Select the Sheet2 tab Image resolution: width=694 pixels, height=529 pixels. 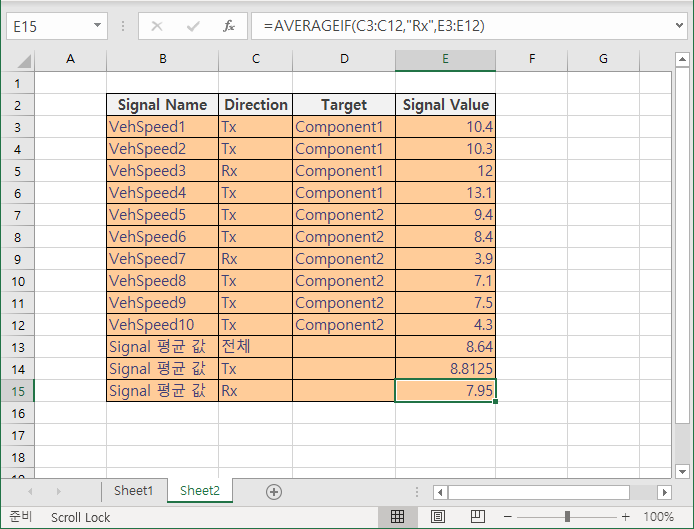pos(200,491)
